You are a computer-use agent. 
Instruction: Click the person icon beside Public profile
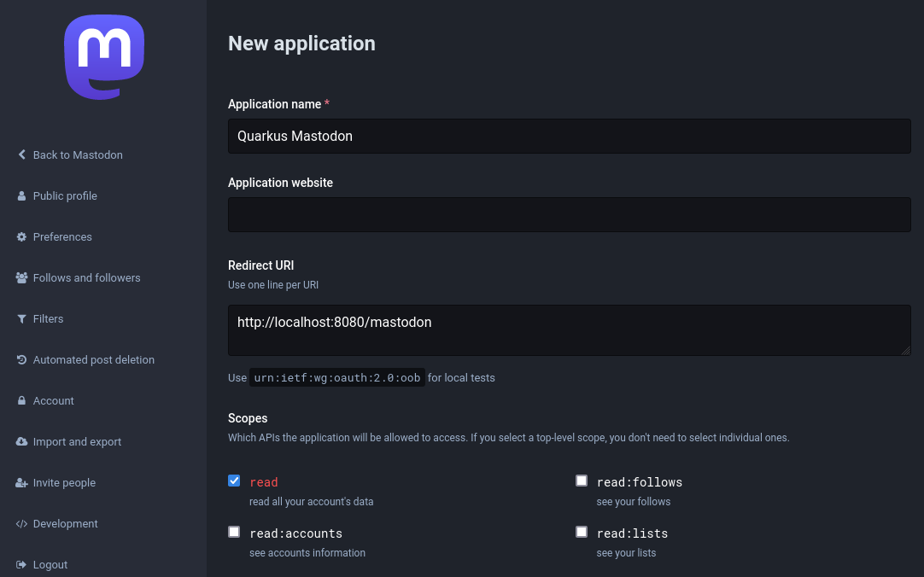tap(22, 195)
